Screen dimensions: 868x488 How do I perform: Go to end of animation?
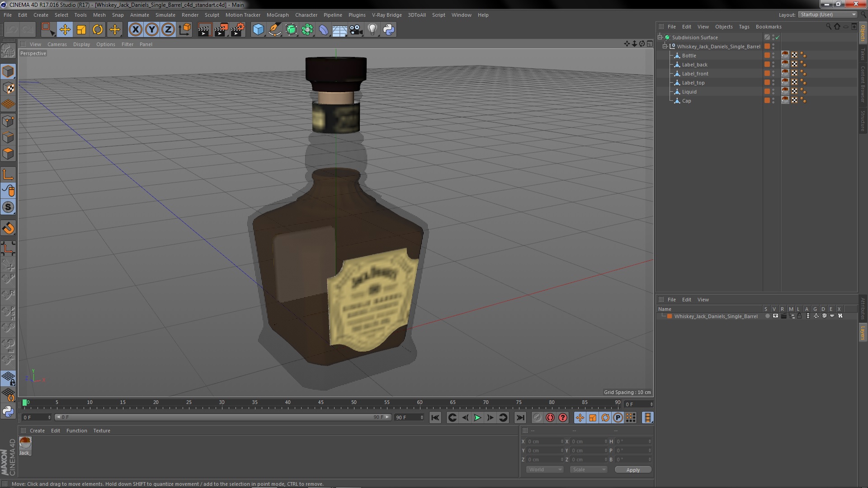tap(520, 418)
